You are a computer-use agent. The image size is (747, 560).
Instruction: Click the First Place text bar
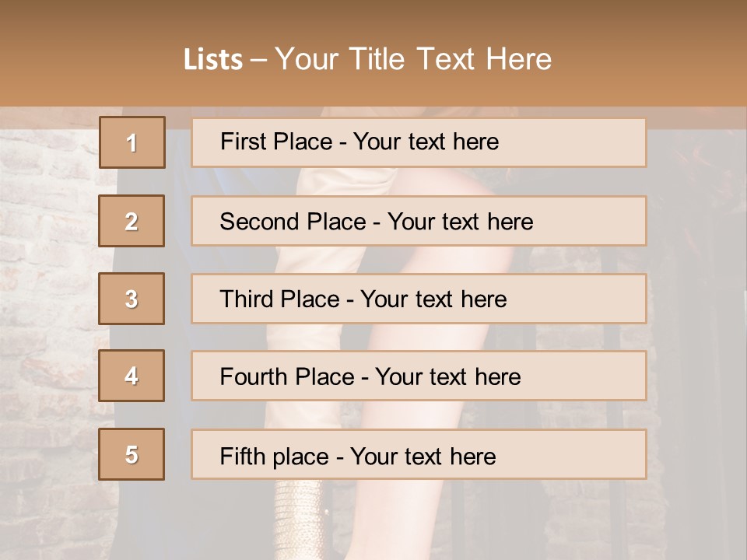(x=419, y=142)
